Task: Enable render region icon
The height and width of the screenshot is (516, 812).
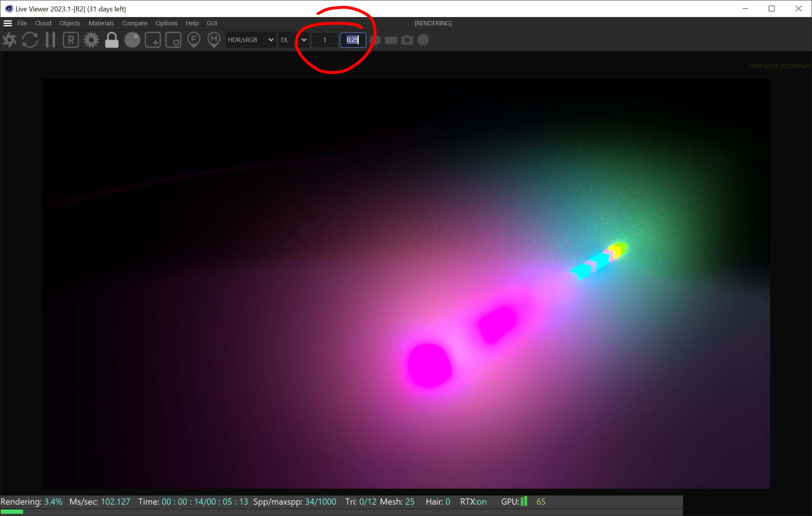Action: point(153,40)
